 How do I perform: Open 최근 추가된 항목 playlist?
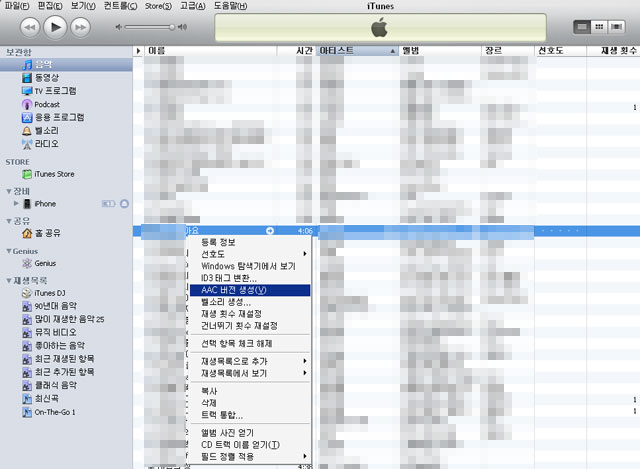(58, 372)
